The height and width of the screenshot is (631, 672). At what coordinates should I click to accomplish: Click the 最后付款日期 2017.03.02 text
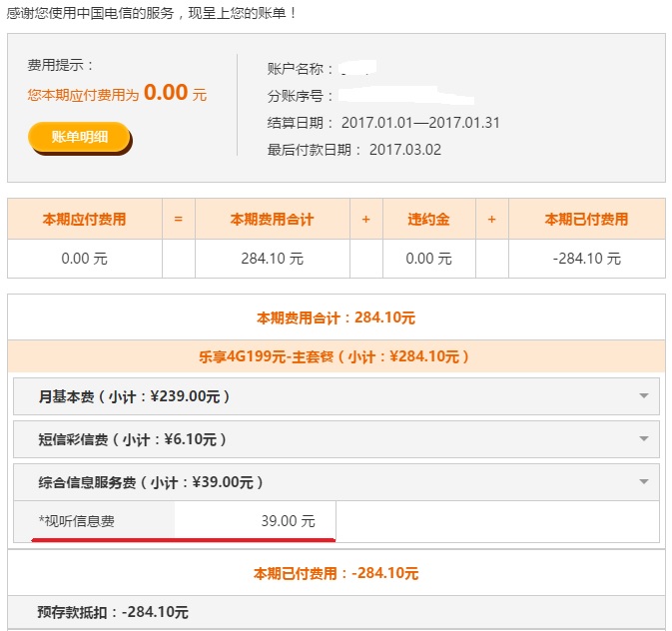pos(354,150)
